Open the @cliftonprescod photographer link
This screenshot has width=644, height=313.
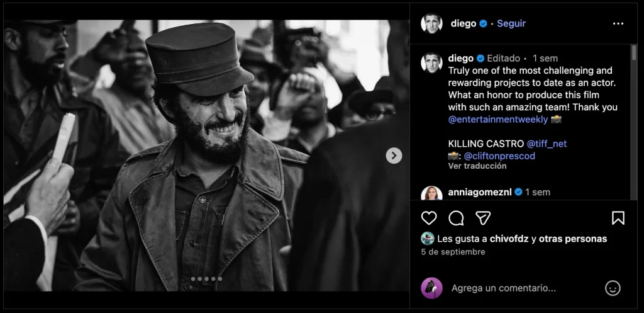click(x=501, y=156)
